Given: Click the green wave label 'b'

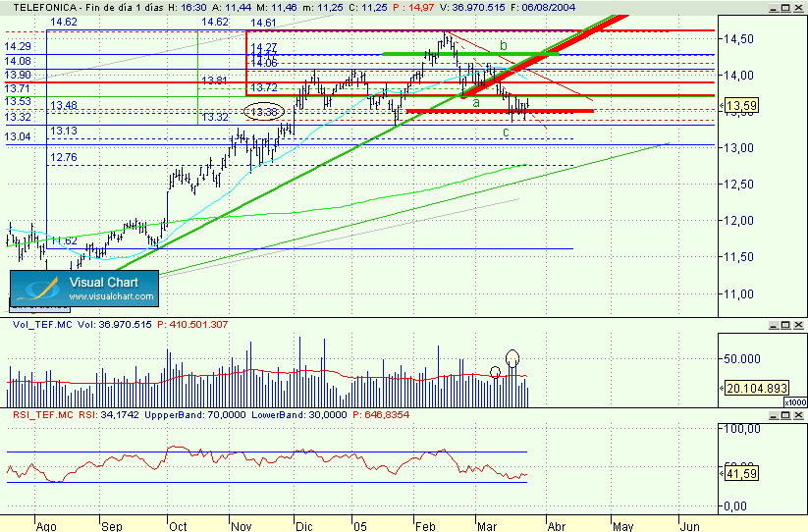Looking at the screenshot, I should pos(504,46).
